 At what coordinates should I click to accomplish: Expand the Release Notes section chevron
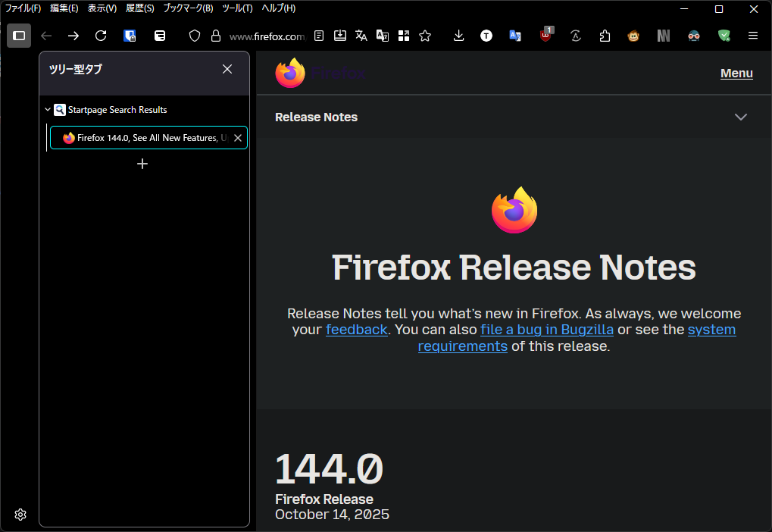[x=740, y=117]
